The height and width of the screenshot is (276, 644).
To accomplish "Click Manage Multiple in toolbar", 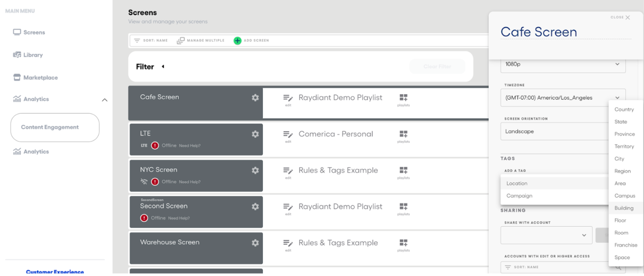I will pyautogui.click(x=201, y=40).
